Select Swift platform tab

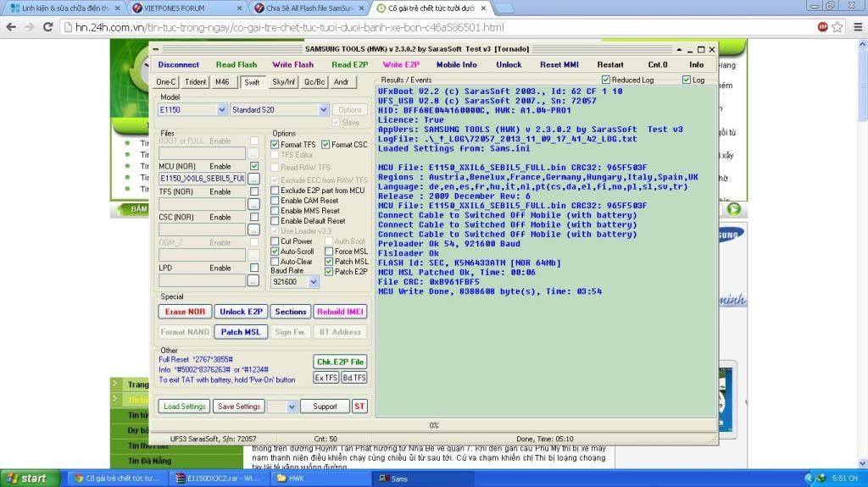click(x=252, y=82)
